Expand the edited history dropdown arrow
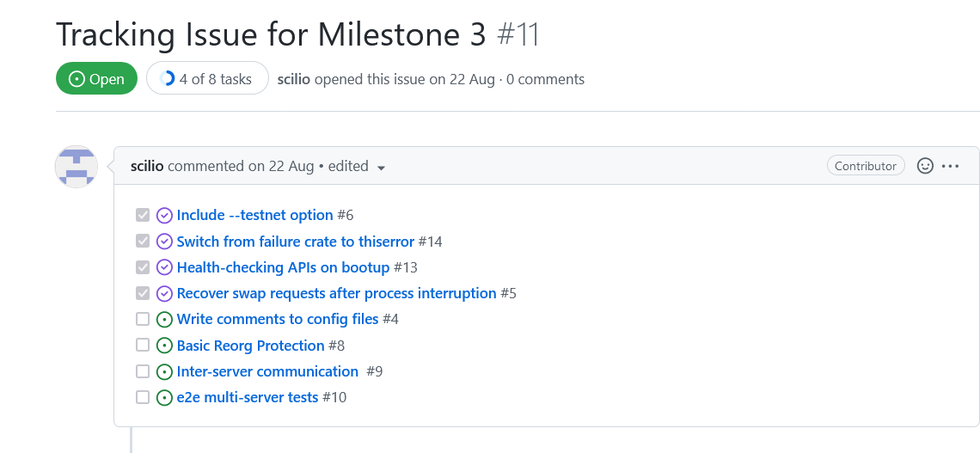The height and width of the screenshot is (453, 980). click(x=381, y=168)
